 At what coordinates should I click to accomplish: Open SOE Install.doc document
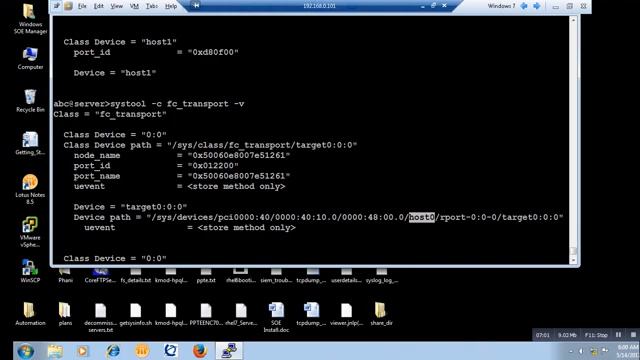276,317
